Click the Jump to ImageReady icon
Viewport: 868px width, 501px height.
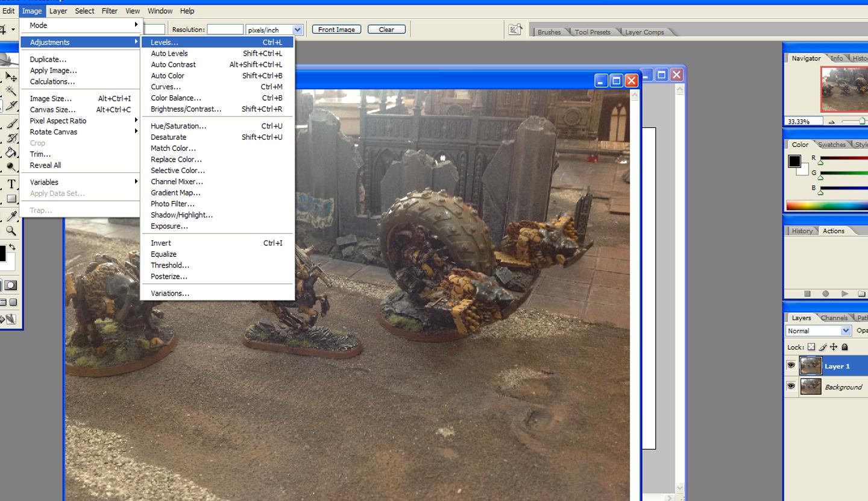click(10, 320)
